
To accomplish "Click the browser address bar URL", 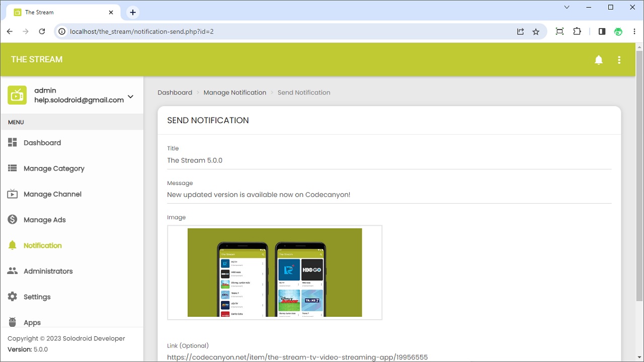I will coord(142,31).
